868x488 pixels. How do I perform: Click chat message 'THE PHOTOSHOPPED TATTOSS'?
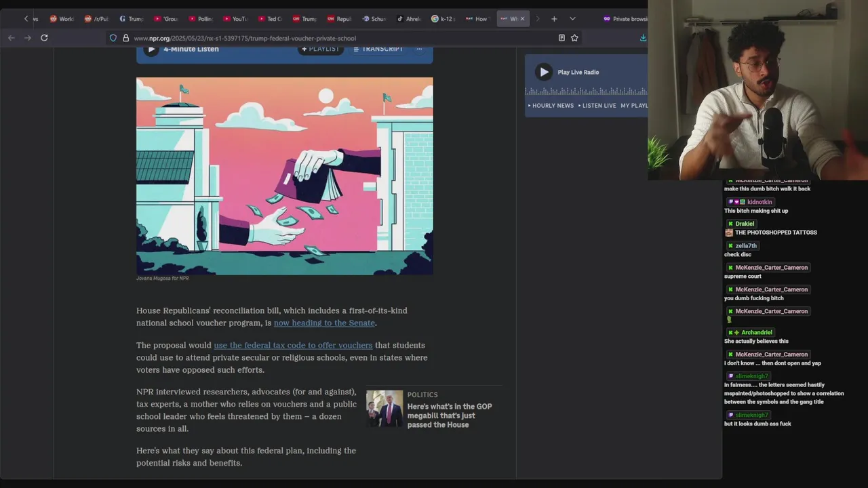pos(776,232)
